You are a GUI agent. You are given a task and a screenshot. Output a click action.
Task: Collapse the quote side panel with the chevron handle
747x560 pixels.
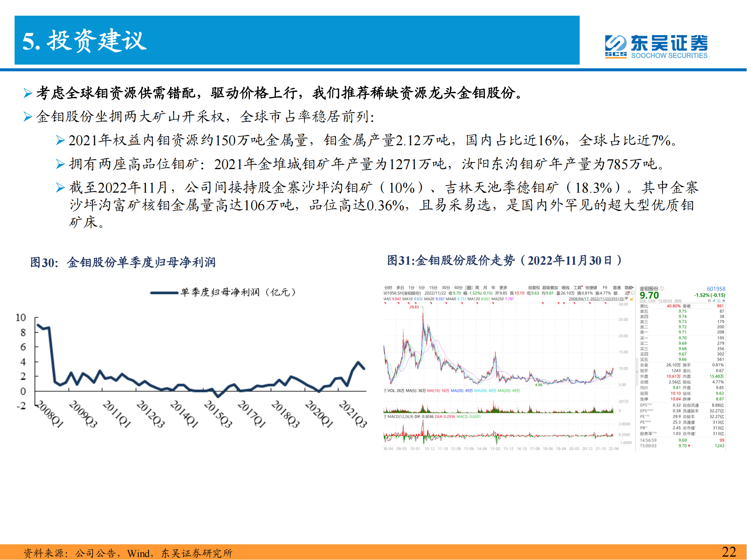coord(637,372)
